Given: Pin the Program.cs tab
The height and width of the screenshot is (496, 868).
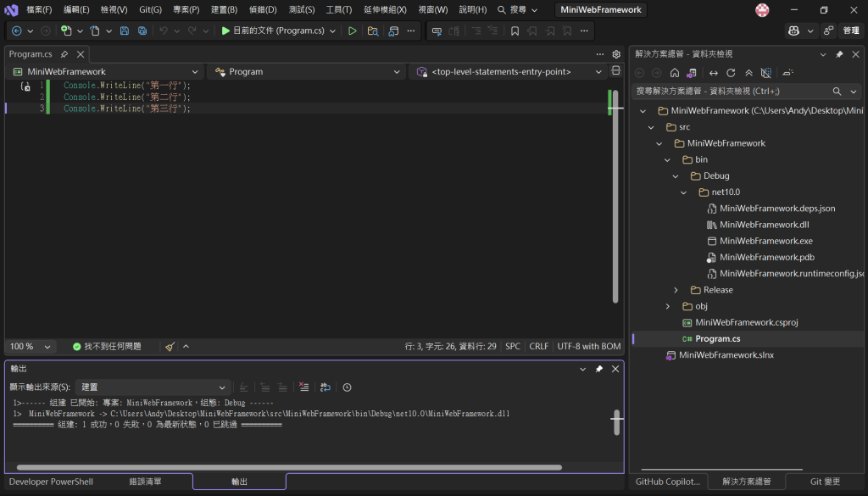Looking at the screenshot, I should [64, 54].
